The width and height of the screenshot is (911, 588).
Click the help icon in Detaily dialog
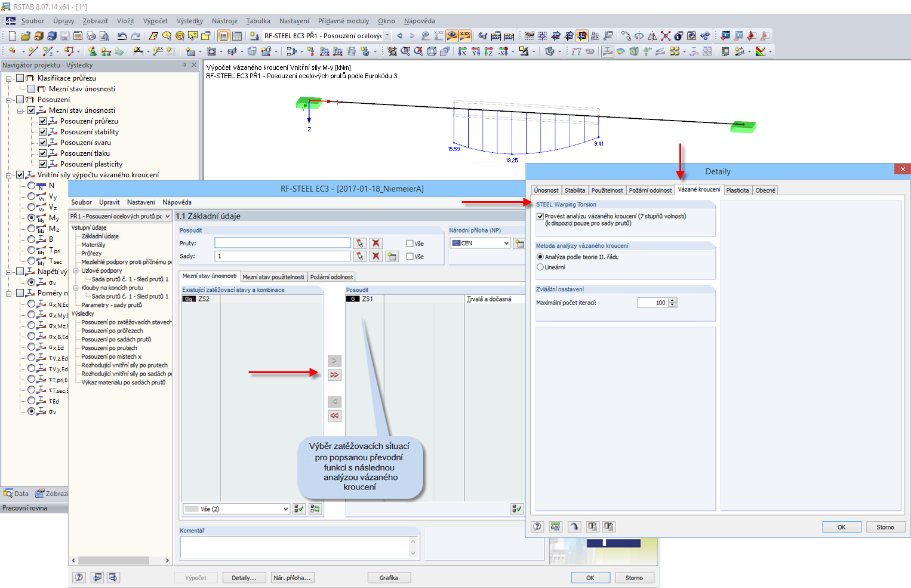coord(537,527)
